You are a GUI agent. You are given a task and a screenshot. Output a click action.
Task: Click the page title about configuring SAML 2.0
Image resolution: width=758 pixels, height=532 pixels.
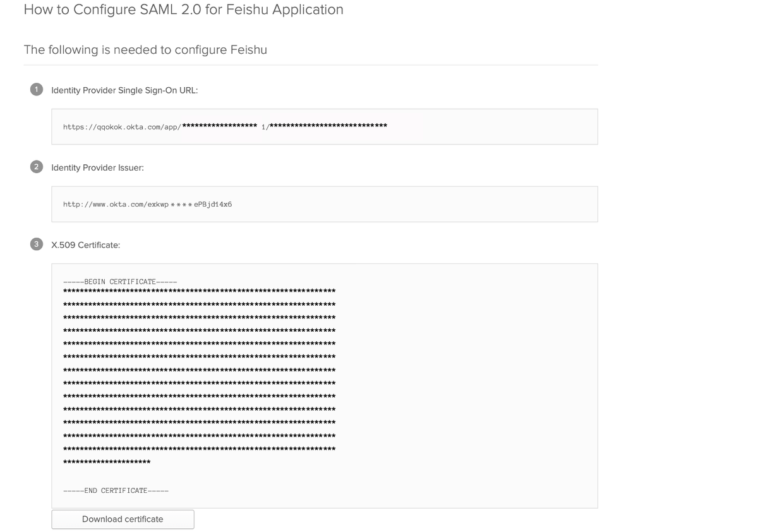(x=183, y=9)
